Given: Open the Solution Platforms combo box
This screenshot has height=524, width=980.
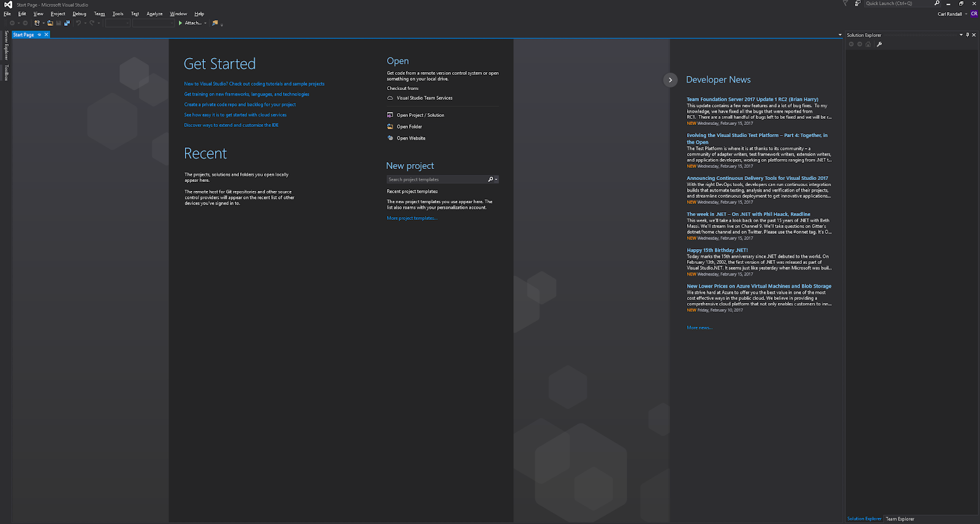Looking at the screenshot, I should tap(153, 23).
